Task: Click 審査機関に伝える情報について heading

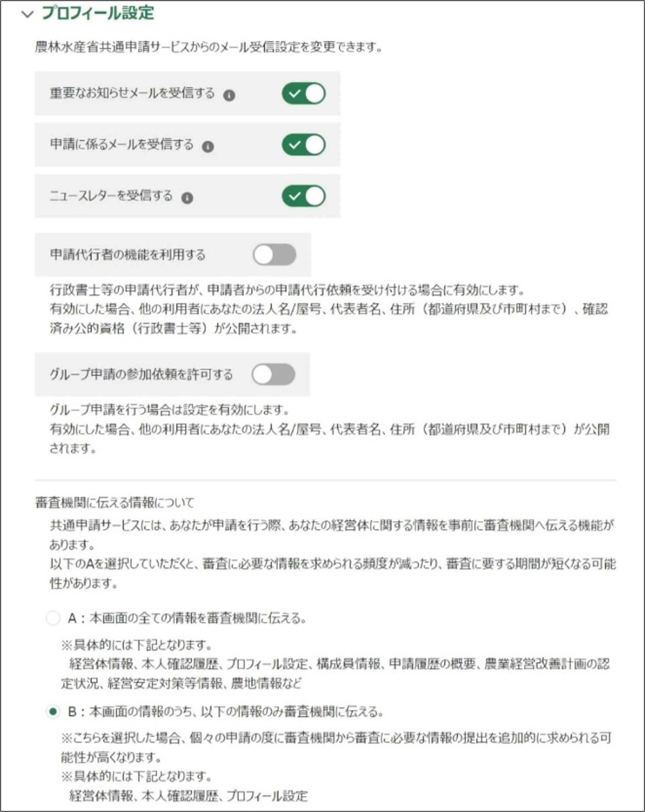Action: coord(114,503)
